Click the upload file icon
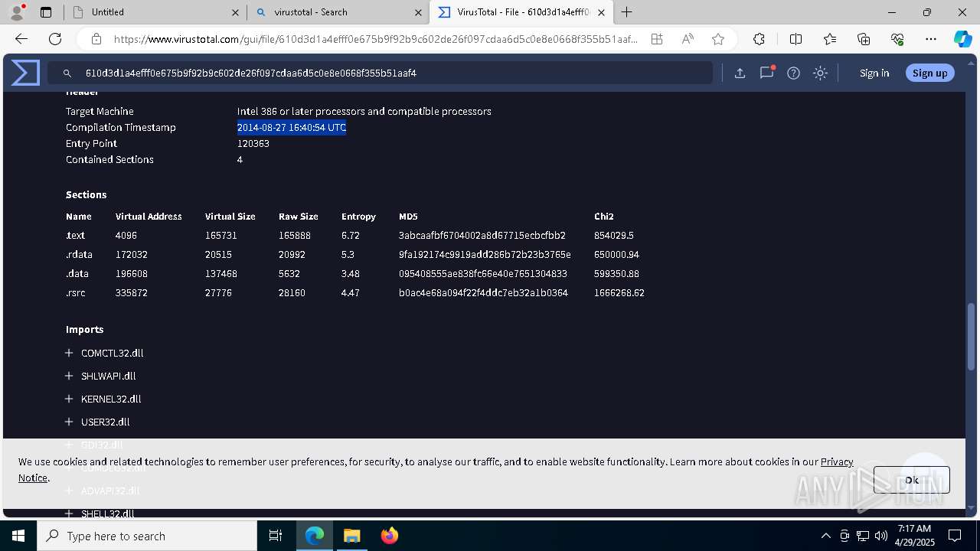The image size is (980, 551). (740, 73)
